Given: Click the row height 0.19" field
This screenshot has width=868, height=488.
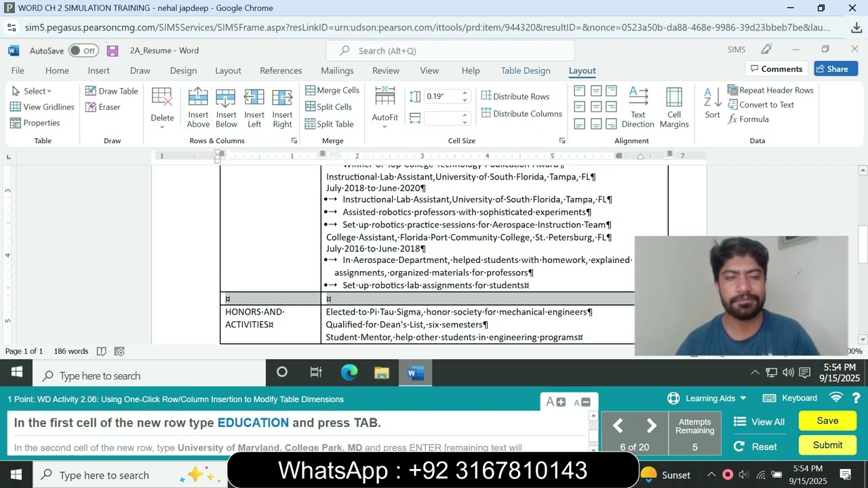Looking at the screenshot, I should pyautogui.click(x=441, y=96).
